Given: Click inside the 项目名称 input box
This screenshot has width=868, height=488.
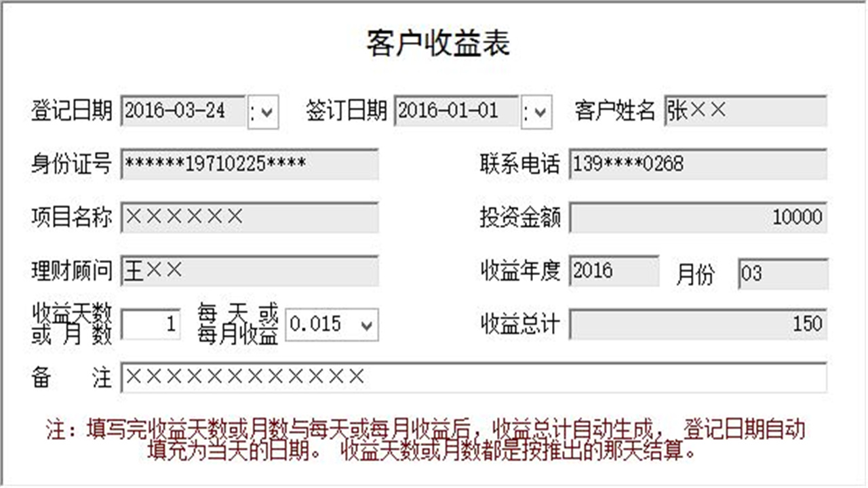Looking at the screenshot, I should (x=251, y=218).
